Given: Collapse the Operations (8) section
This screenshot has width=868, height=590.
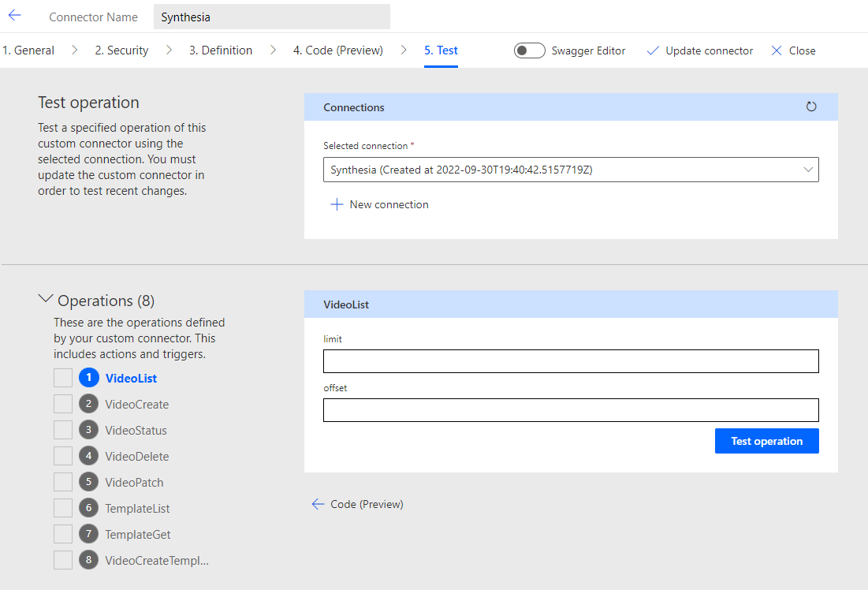Looking at the screenshot, I should tap(47, 300).
